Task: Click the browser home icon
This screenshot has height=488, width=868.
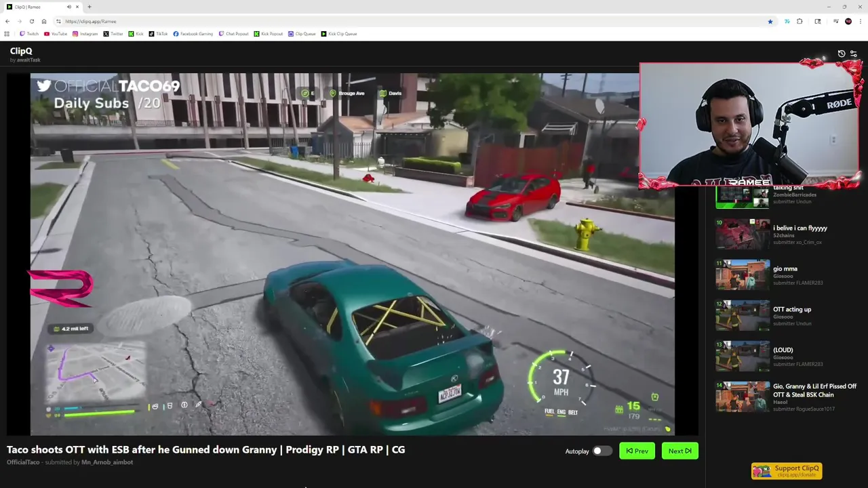Action: [x=44, y=21]
